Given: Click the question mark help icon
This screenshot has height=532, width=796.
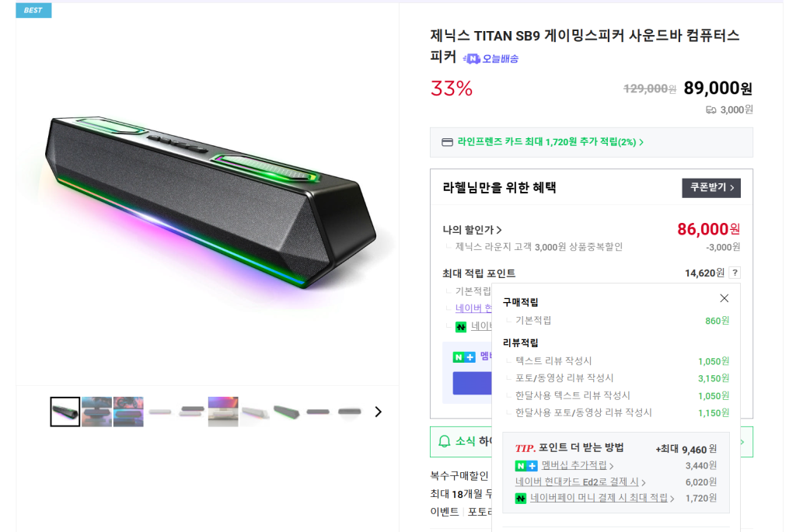Looking at the screenshot, I should pos(735,273).
